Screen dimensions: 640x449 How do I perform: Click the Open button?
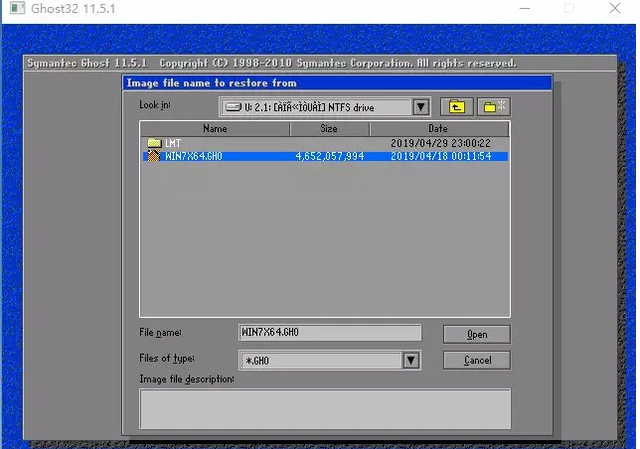(x=477, y=335)
